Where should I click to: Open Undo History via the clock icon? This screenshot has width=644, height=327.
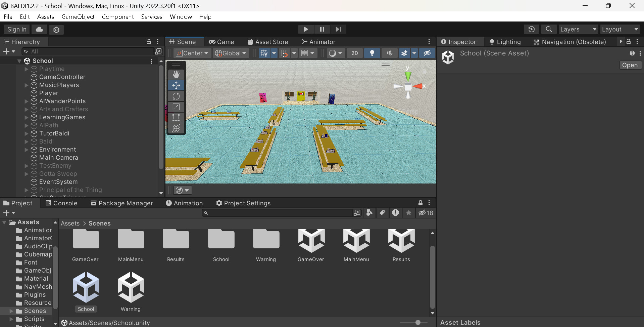(x=531, y=29)
